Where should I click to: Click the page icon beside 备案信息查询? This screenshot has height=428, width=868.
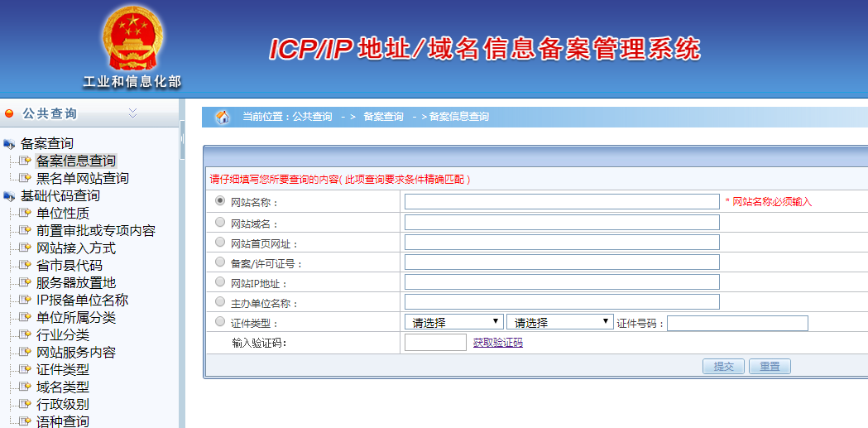[x=25, y=161]
